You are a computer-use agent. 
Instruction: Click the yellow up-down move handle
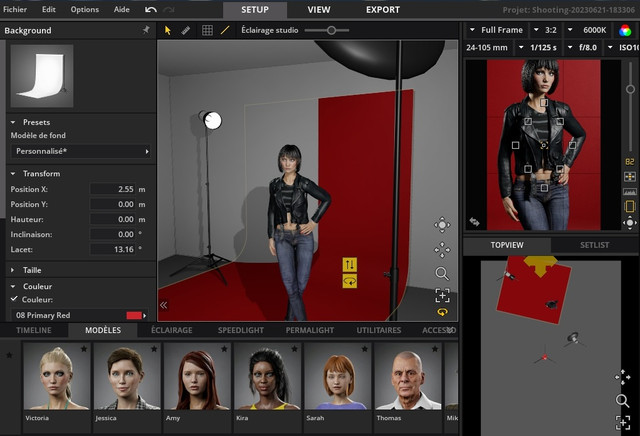tap(349, 265)
